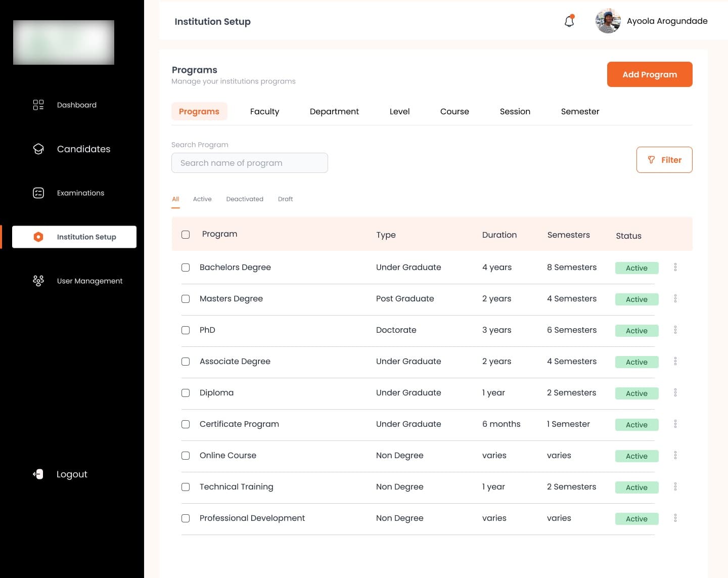This screenshot has width=728, height=578.
Task: Open more options for Technical Training row
Action: 675,486
